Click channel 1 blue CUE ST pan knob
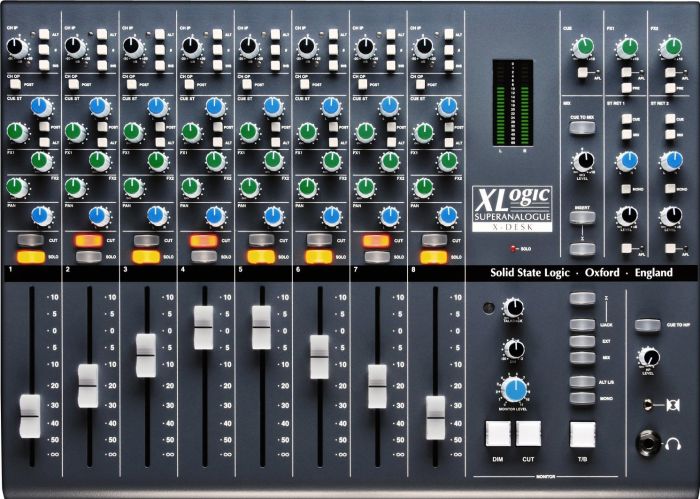This screenshot has height=499, width=700. click(42, 107)
